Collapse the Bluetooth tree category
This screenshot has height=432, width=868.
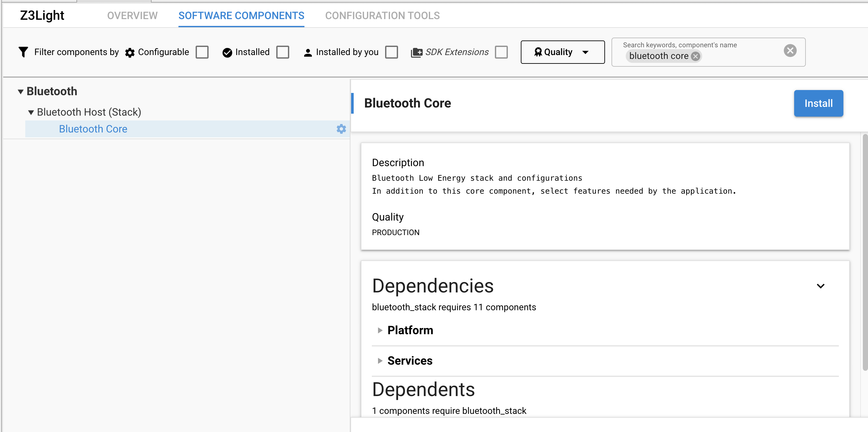coord(20,91)
